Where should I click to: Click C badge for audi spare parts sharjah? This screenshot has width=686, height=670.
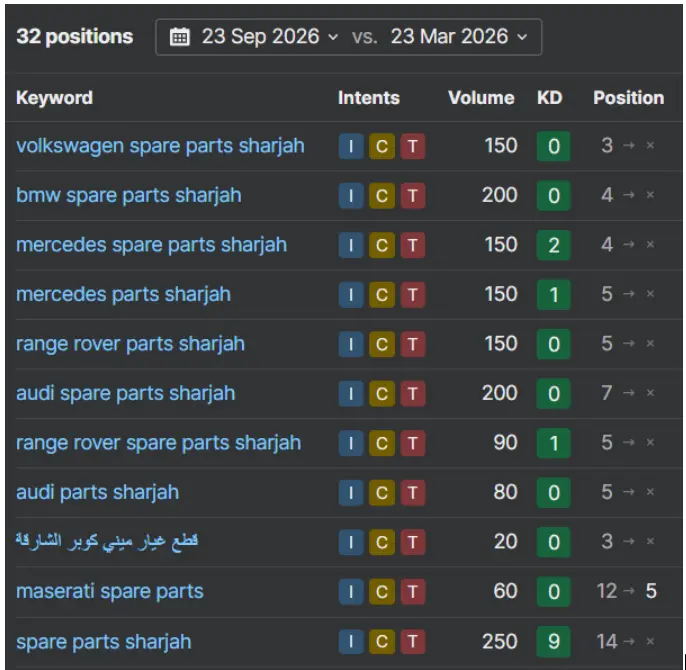point(382,393)
